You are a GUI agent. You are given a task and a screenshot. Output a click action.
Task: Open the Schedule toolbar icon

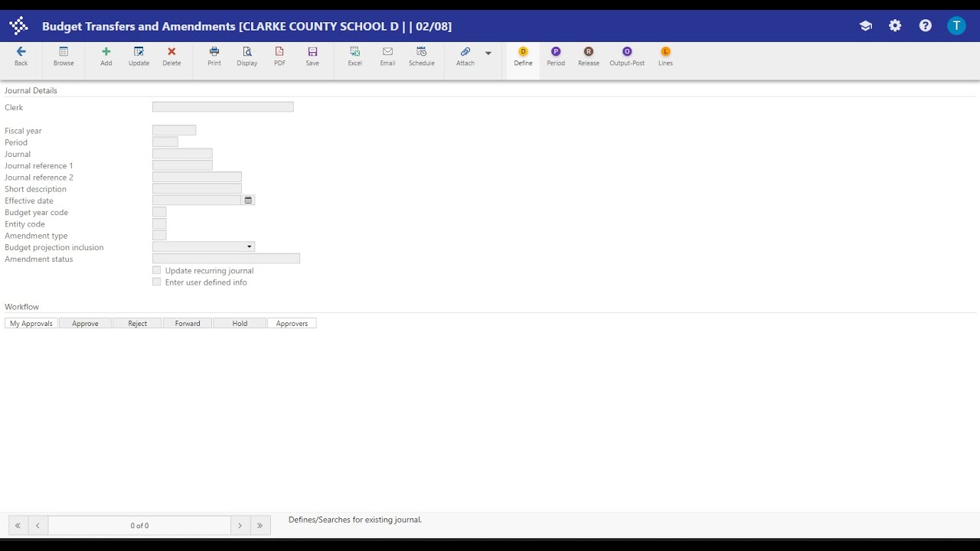point(421,52)
